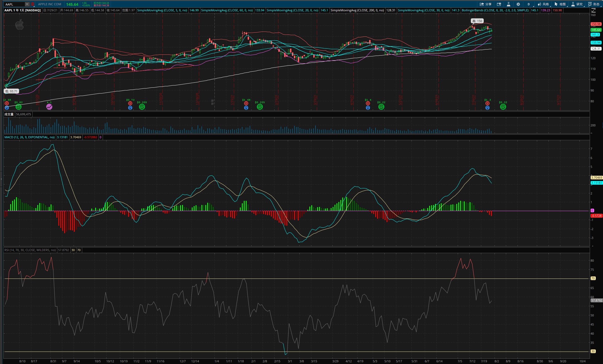Click the red link-color indicator beside AAPL
Viewport: 603px width, 364px height.
click(x=33, y=4)
